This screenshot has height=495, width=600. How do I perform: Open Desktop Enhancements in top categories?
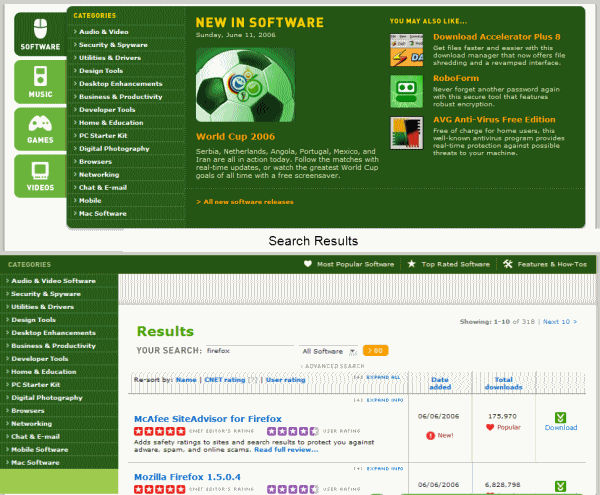pyautogui.click(x=121, y=84)
